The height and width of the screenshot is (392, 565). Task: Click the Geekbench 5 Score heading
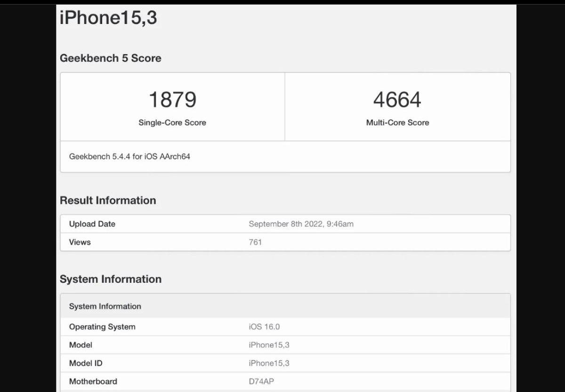111,58
